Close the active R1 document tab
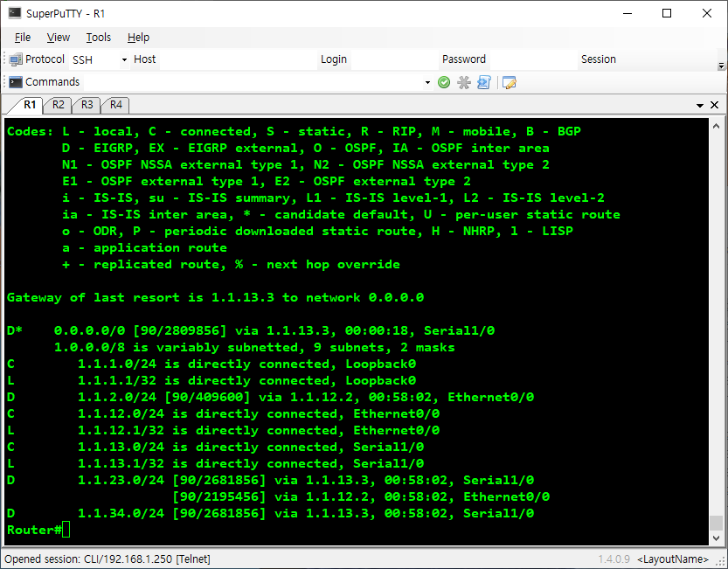Screen dimensions: 728x569 tap(715, 105)
